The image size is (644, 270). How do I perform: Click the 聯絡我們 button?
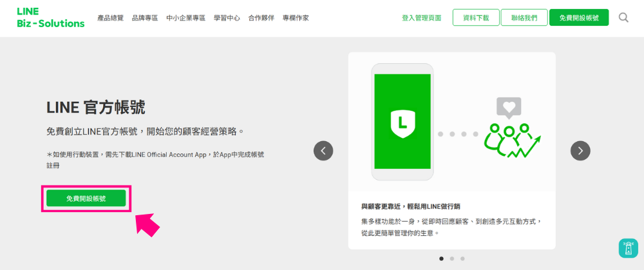(x=524, y=17)
